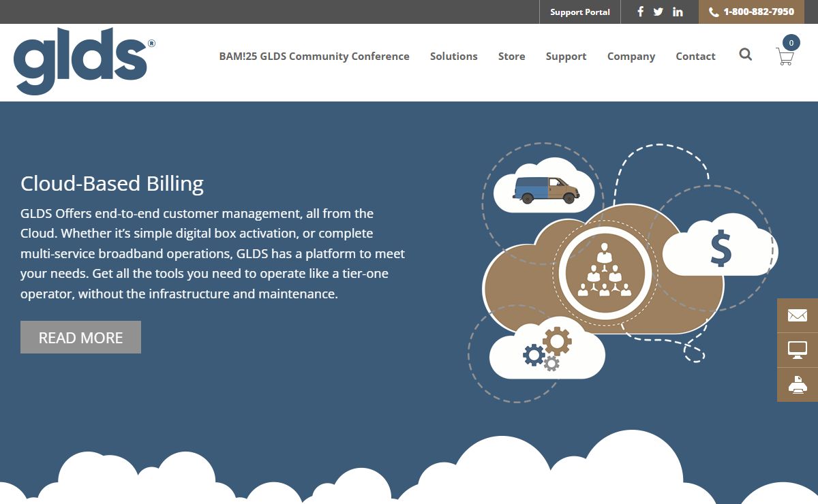Open the GLDS LinkedIn icon
This screenshot has width=818, height=504.
pos(678,12)
